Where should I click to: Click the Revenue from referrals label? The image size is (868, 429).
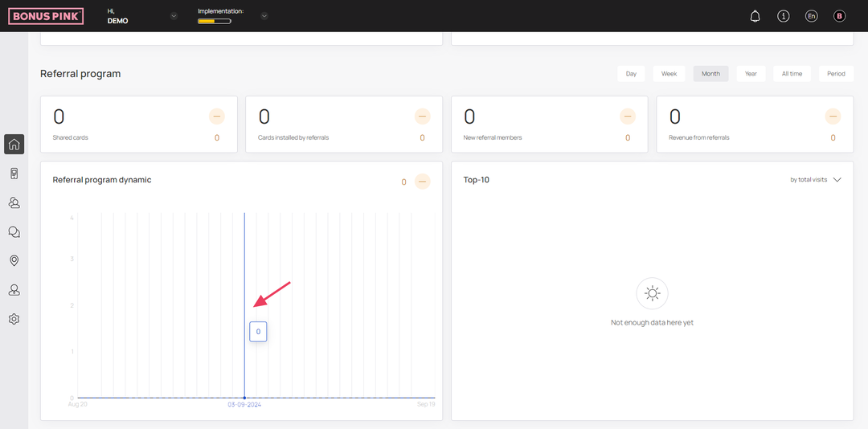tap(698, 138)
